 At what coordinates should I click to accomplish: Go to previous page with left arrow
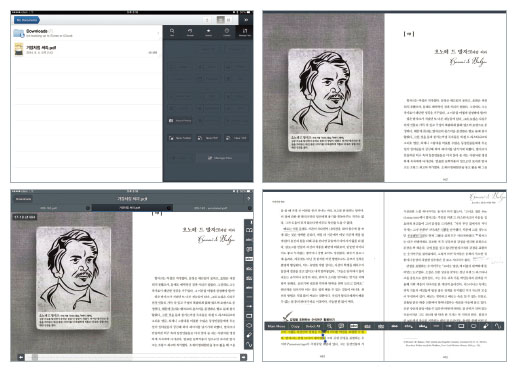click(x=21, y=357)
